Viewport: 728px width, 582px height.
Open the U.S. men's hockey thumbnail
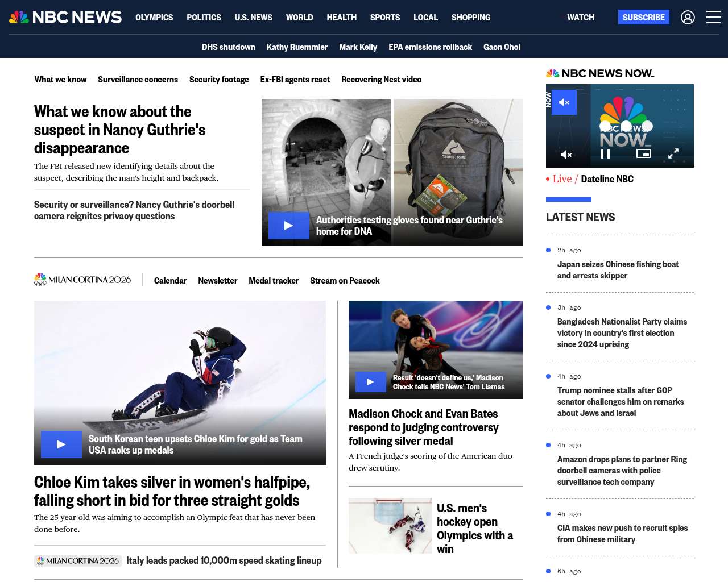[390, 526]
